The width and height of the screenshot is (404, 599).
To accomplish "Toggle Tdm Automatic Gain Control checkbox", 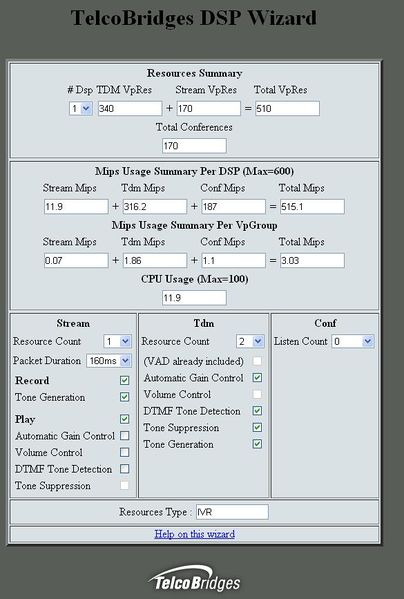I will pos(257,378).
